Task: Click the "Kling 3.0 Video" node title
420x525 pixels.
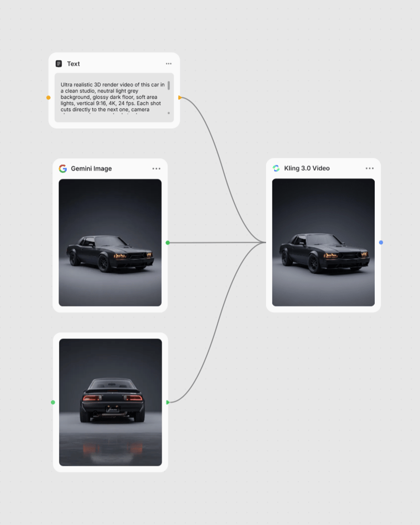Action: pos(307,168)
